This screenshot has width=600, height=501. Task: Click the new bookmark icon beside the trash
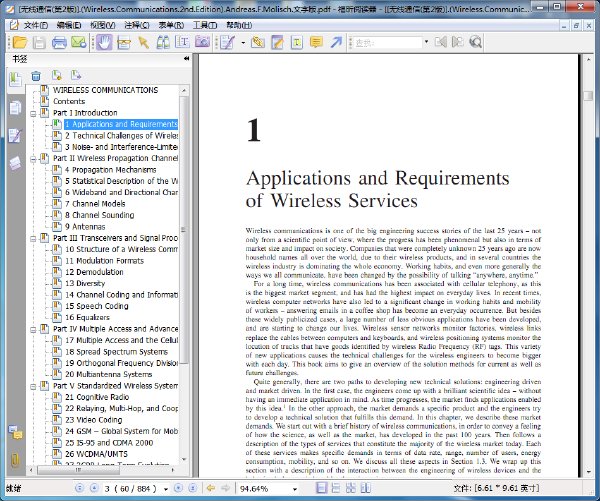click(x=57, y=75)
